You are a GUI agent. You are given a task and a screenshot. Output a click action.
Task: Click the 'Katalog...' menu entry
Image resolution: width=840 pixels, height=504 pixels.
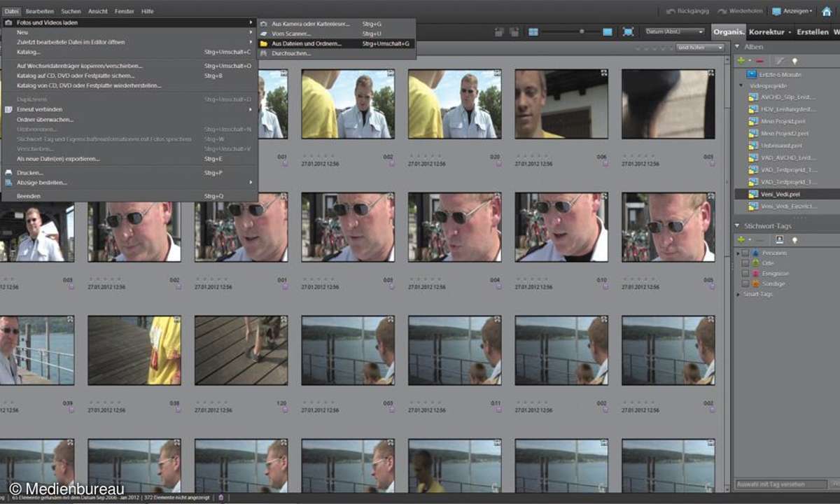(x=129, y=52)
